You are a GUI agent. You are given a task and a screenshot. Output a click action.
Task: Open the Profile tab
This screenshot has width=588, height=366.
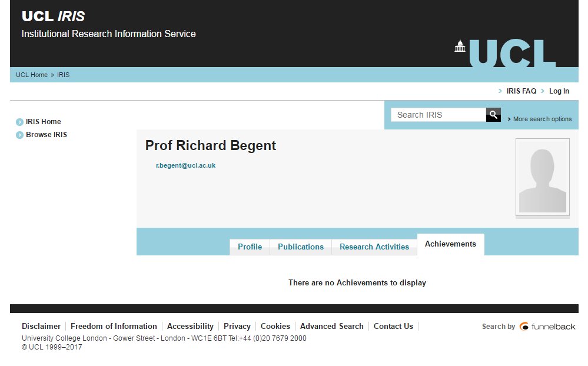(250, 247)
